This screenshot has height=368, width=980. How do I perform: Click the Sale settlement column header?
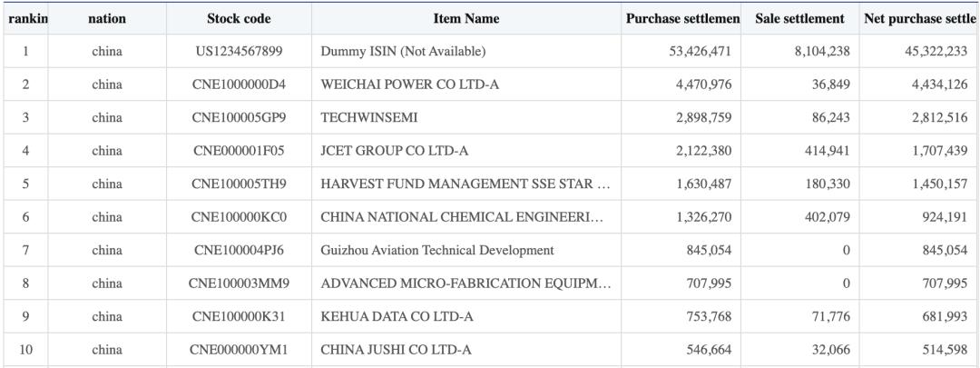[x=800, y=19]
